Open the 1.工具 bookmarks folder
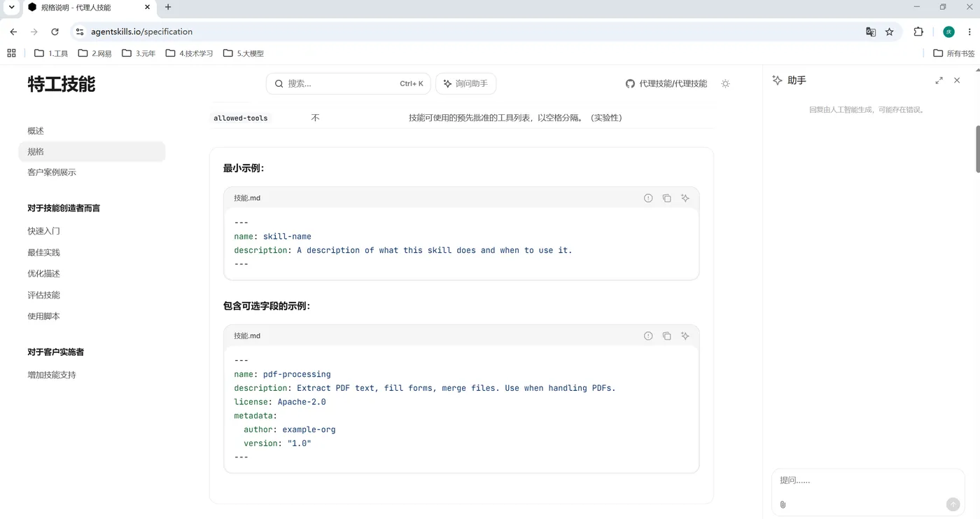The width and height of the screenshot is (980, 519). click(x=51, y=53)
